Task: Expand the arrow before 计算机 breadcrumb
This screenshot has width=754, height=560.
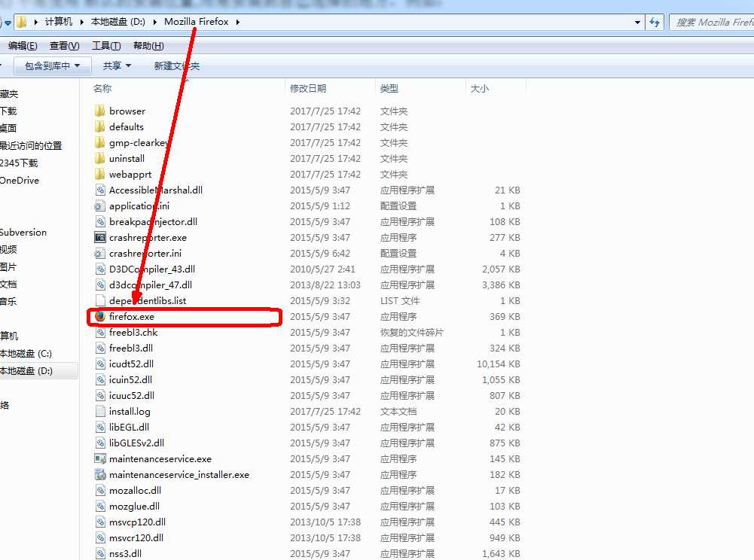Action: tap(35, 22)
